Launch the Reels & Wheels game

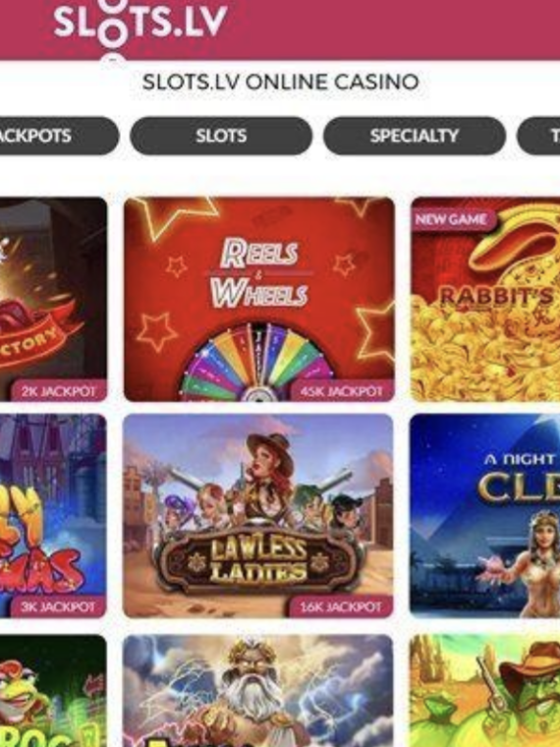click(x=259, y=299)
